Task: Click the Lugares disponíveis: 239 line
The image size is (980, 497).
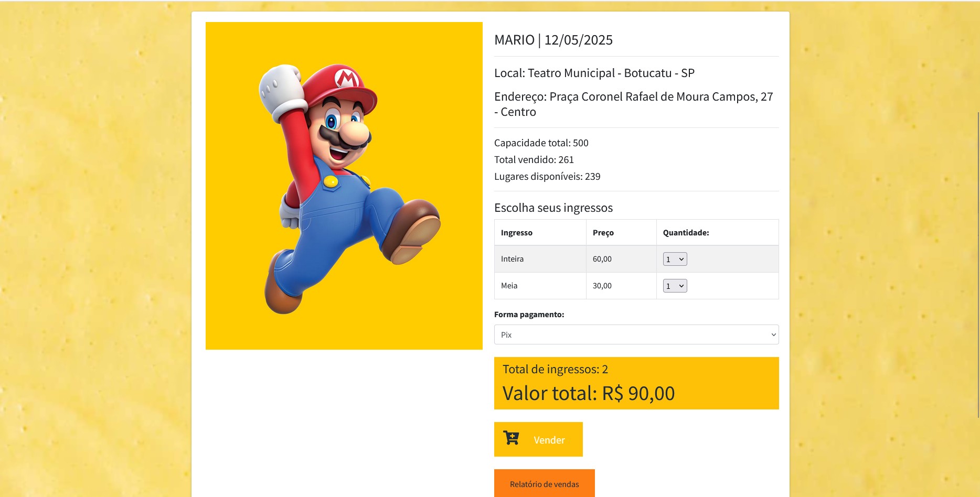Action: (x=547, y=177)
